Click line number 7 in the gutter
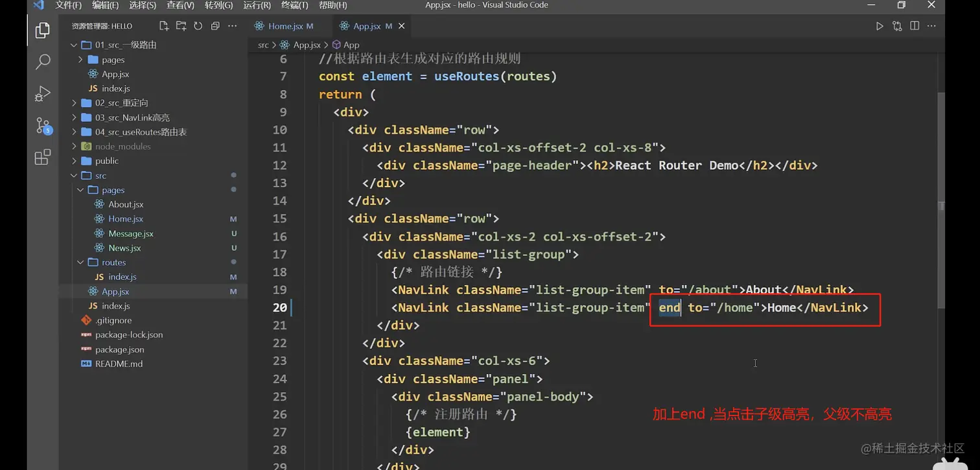980x470 pixels. (283, 76)
